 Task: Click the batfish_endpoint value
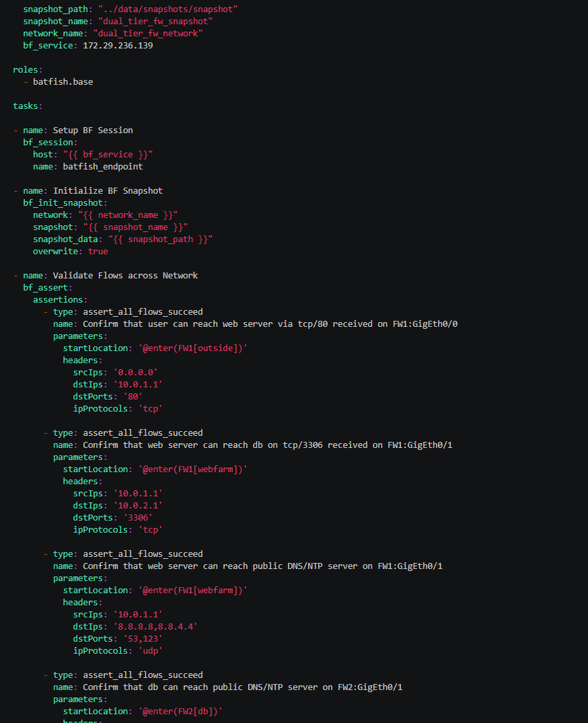103,166
